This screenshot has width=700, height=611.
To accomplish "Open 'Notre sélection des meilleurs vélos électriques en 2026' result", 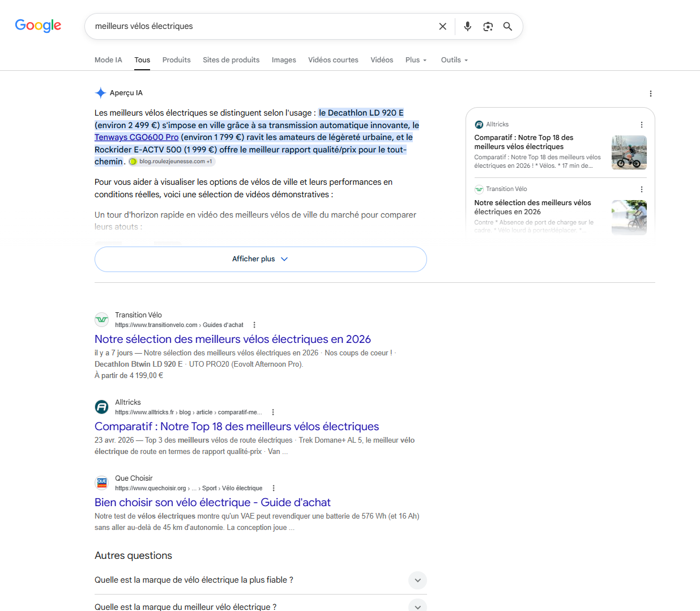I will click(x=233, y=339).
